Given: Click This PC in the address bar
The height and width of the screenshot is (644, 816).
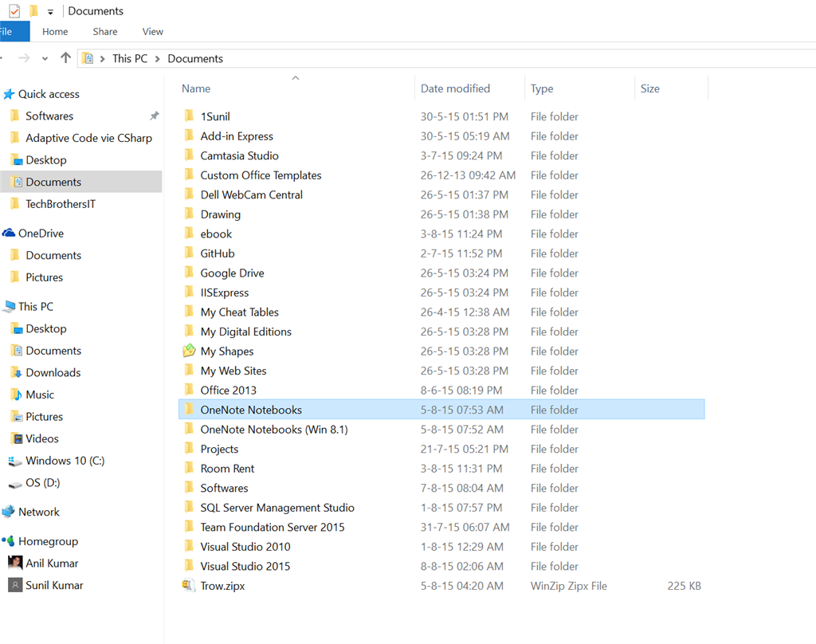Looking at the screenshot, I should [130, 58].
